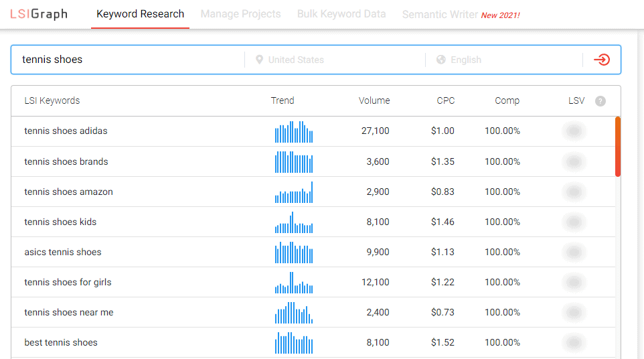Open the LSV help question icon

[x=600, y=101]
